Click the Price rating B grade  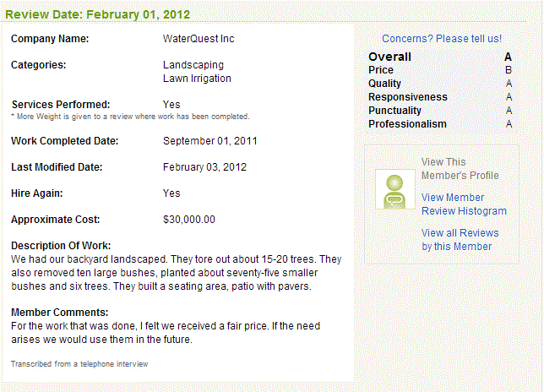[x=509, y=70]
